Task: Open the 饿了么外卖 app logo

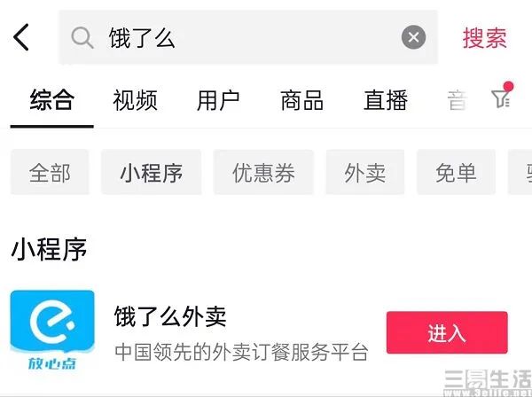Action: 52,330
